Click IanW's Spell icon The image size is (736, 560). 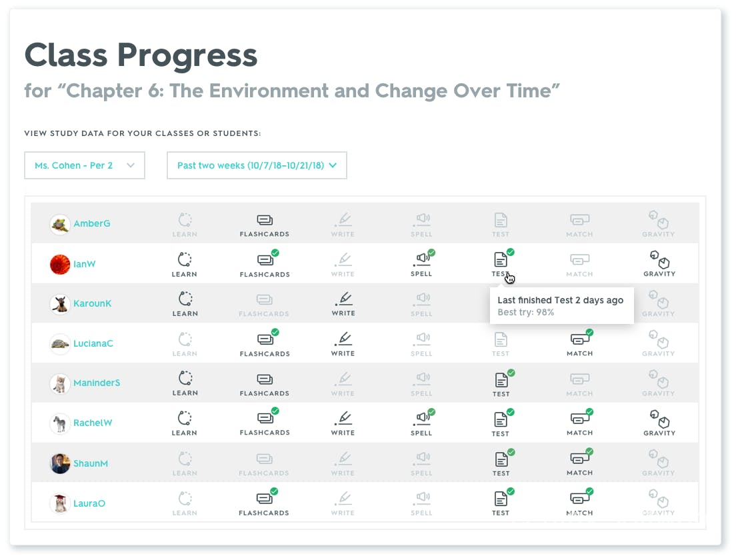click(421, 260)
